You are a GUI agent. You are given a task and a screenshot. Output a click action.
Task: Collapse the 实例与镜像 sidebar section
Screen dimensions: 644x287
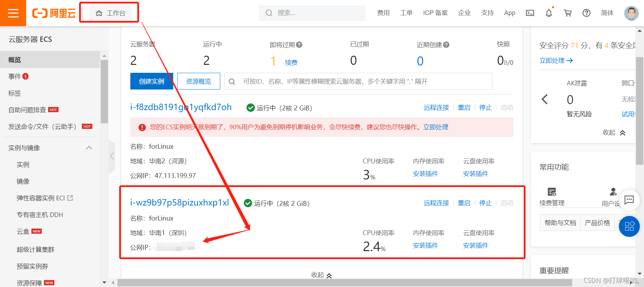click(89, 148)
